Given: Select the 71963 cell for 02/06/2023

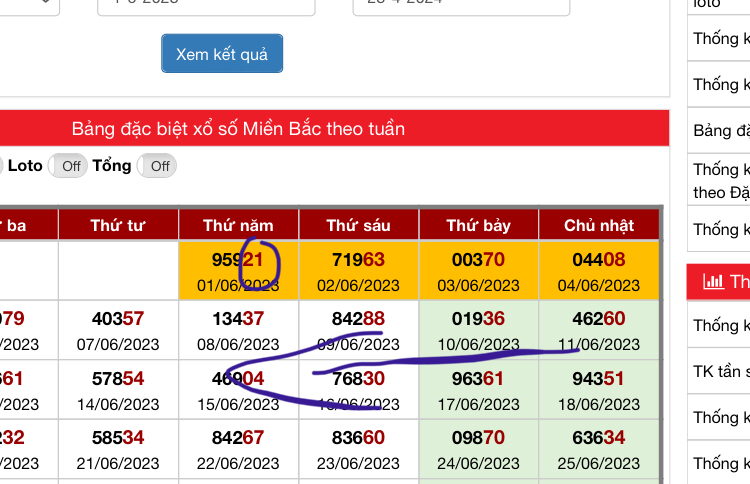Looking at the screenshot, I should [x=358, y=270].
